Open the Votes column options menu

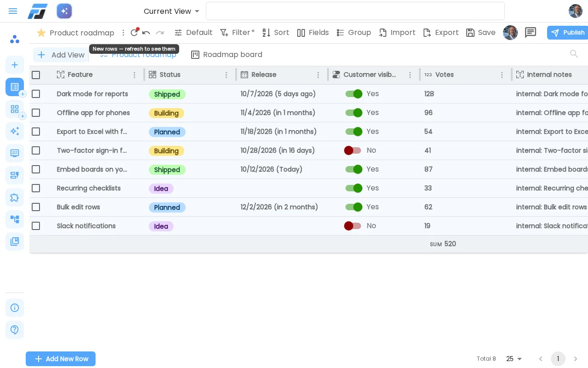pyautogui.click(x=502, y=75)
